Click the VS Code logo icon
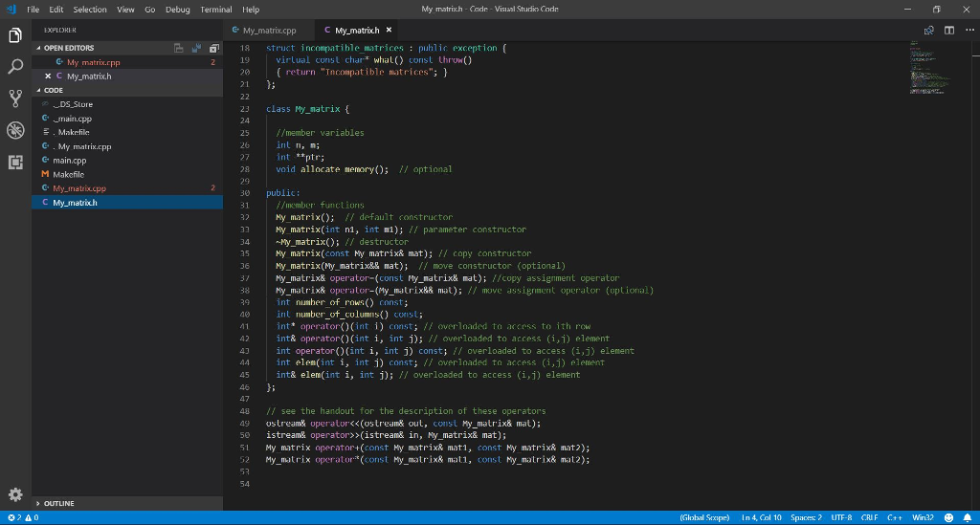 tap(11, 9)
